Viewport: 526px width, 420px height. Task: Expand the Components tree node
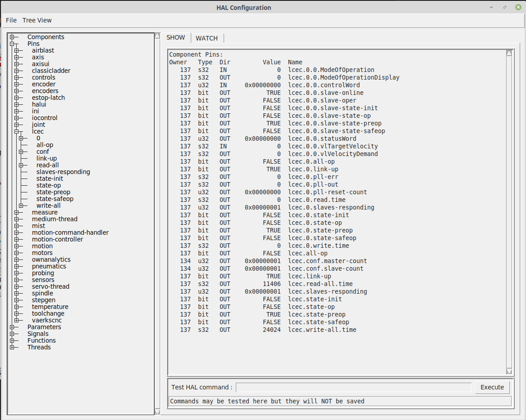(12, 37)
